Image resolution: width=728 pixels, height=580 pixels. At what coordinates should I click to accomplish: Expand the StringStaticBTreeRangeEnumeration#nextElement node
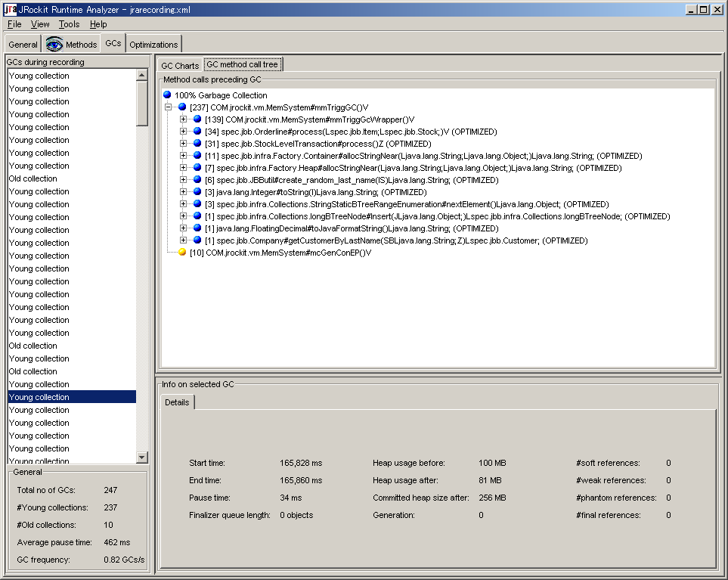coord(184,204)
